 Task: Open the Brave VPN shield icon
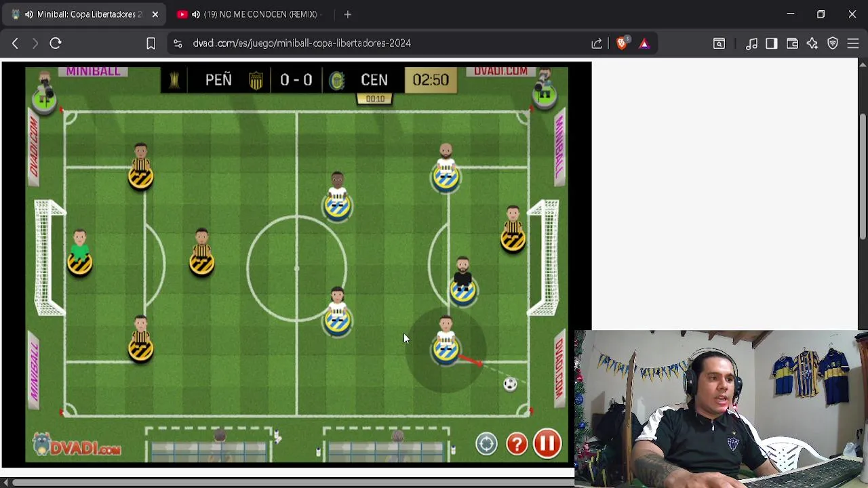pos(833,43)
